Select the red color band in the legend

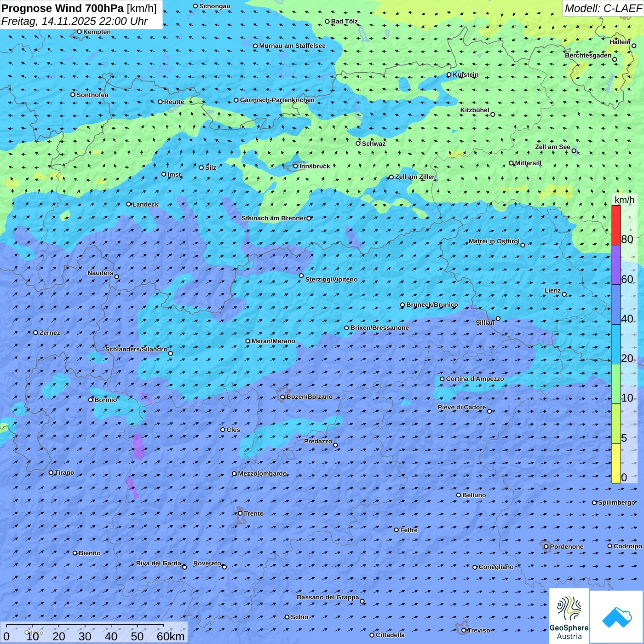(616, 225)
